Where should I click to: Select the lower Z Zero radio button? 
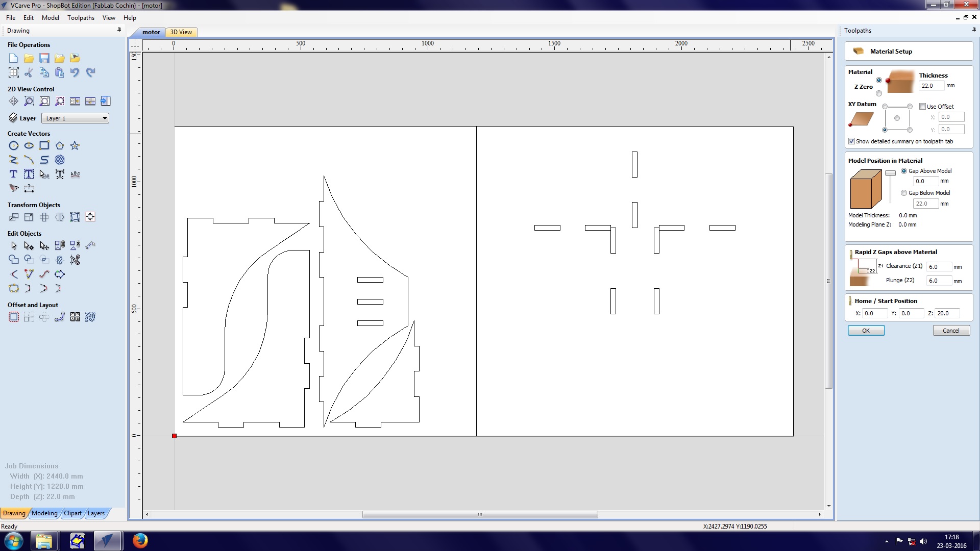[879, 93]
